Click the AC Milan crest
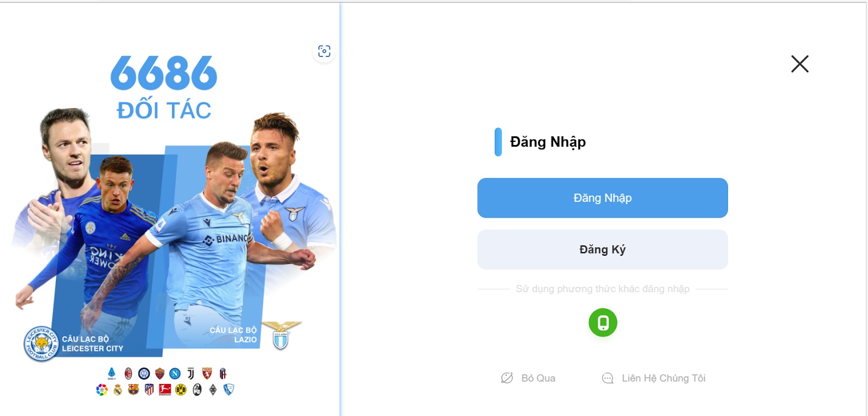This screenshot has height=416, width=868. [129, 374]
